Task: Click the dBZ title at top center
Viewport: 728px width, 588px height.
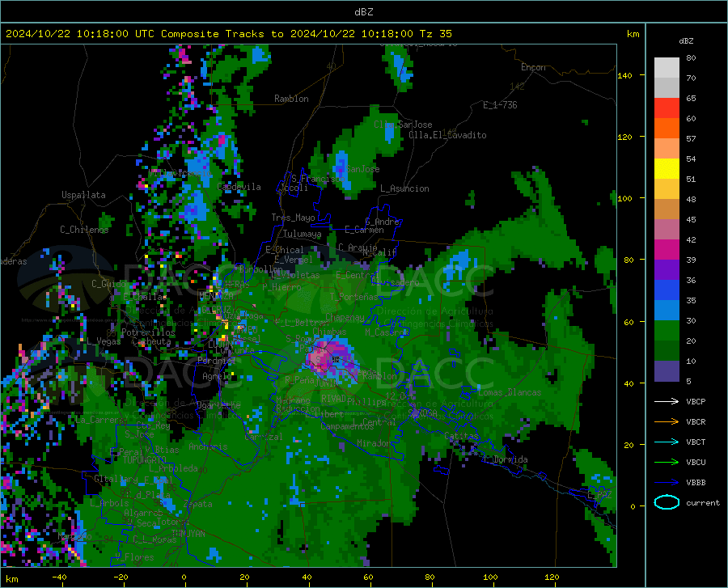Action: pyautogui.click(x=363, y=12)
